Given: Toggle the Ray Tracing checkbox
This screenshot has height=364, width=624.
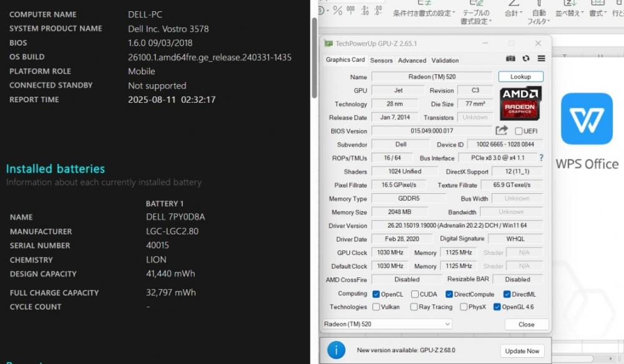Looking at the screenshot, I should [x=414, y=307].
